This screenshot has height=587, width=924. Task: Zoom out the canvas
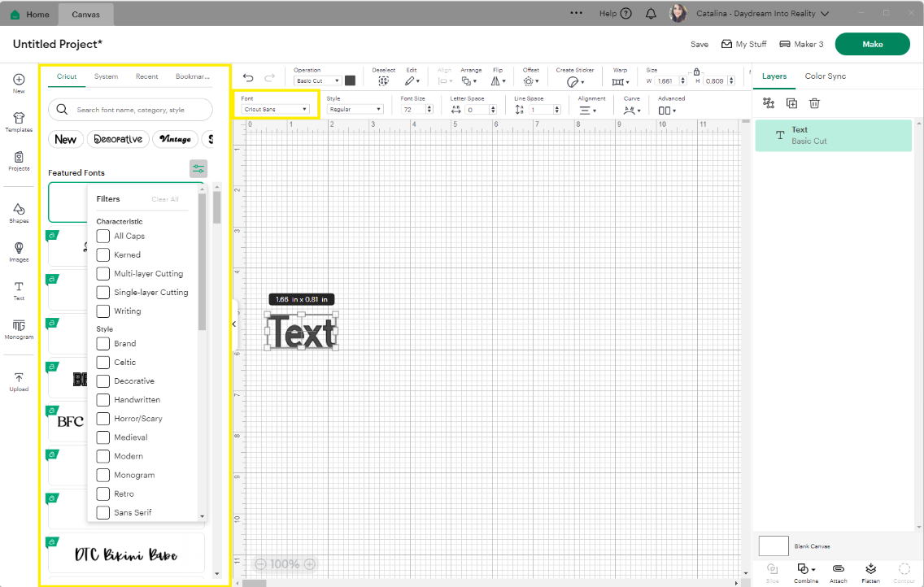coord(260,564)
